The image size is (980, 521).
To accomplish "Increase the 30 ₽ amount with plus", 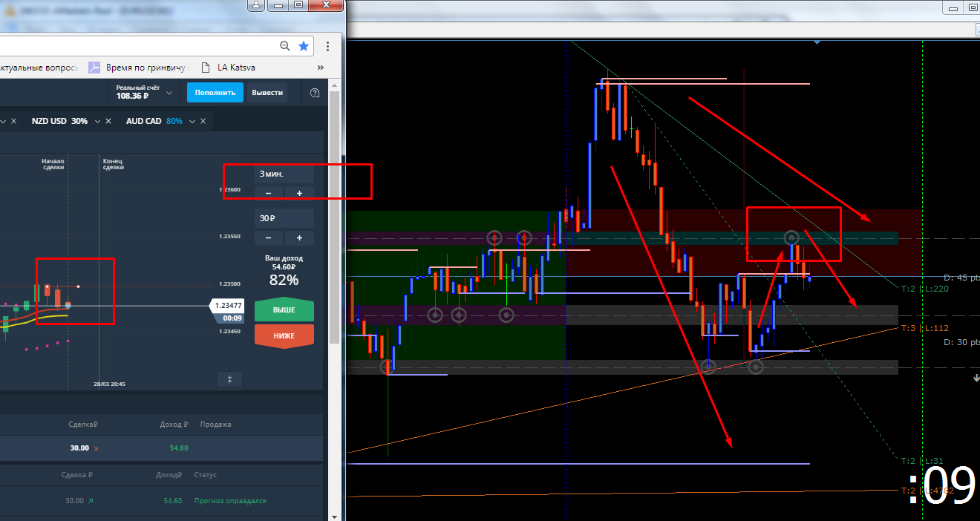I will (x=300, y=237).
